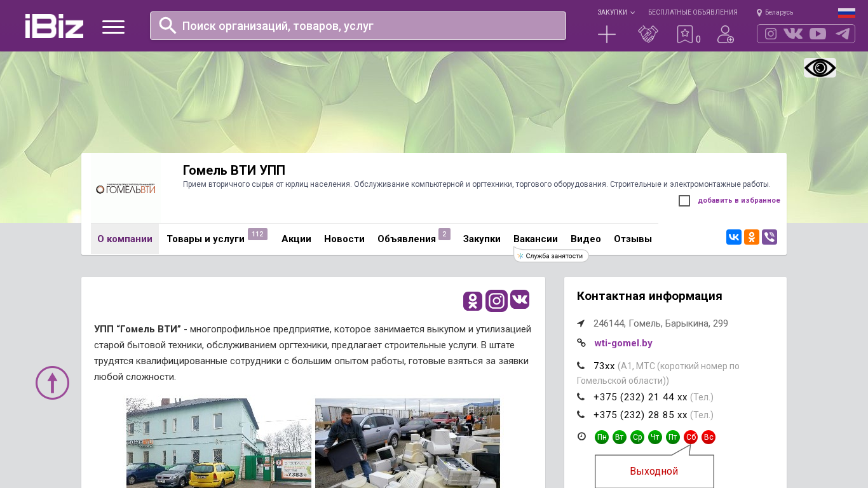Click the search magnifier icon
This screenshot has height=488, width=868.
168,25
